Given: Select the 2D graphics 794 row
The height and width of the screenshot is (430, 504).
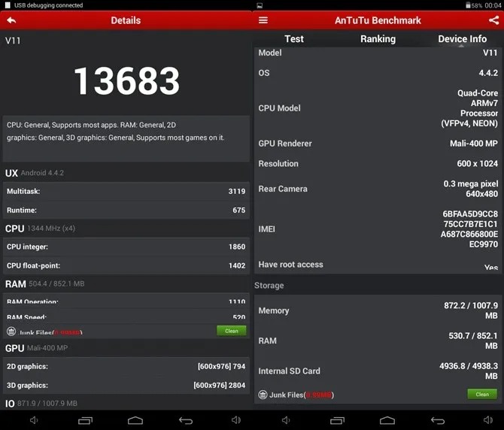Looking at the screenshot, I should click(x=126, y=366).
